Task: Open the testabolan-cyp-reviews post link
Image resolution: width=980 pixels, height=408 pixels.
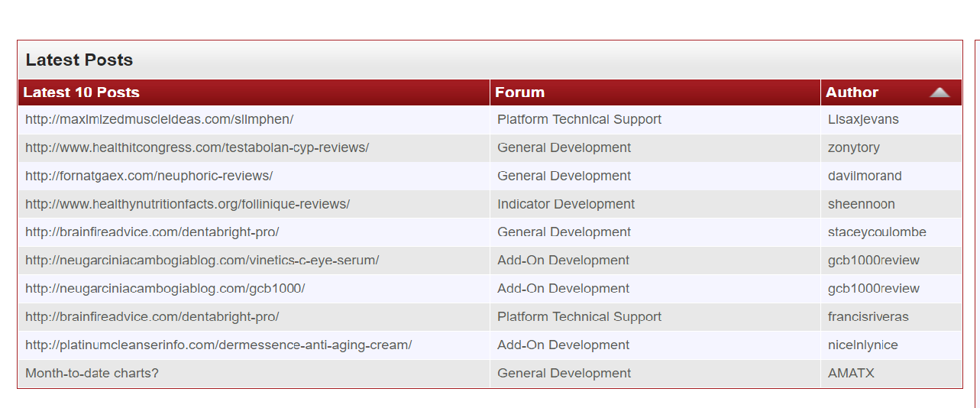Action: 197,147
